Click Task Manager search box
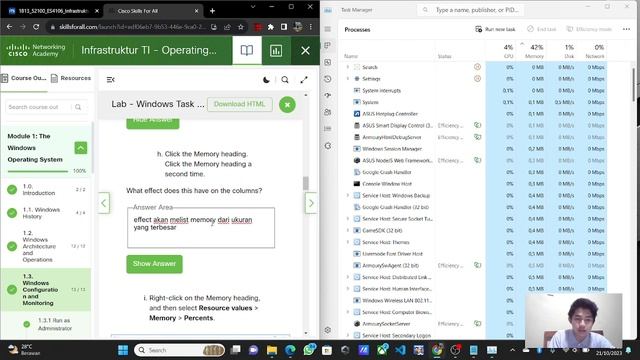Screen dimensions: 640x360 click(x=472, y=10)
